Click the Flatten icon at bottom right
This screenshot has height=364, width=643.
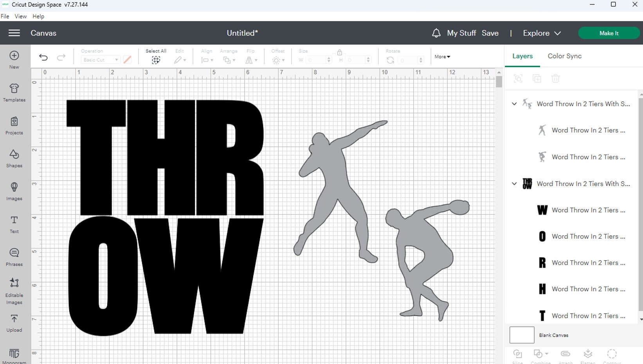coord(588,354)
